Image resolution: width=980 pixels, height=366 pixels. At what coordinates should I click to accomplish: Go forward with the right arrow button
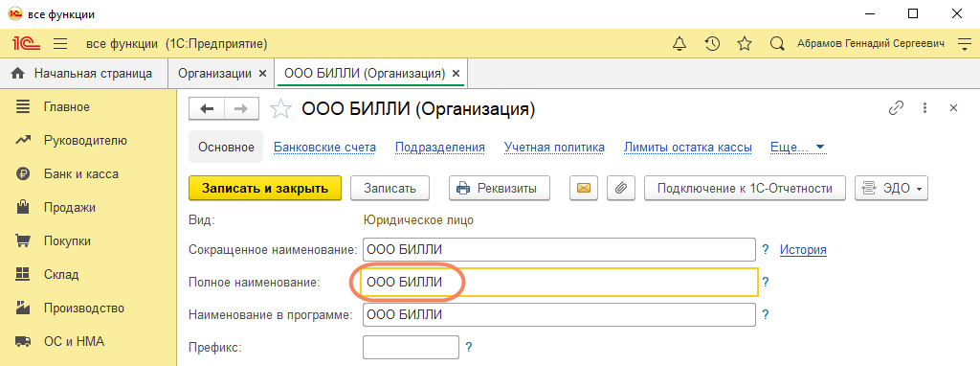tap(241, 109)
